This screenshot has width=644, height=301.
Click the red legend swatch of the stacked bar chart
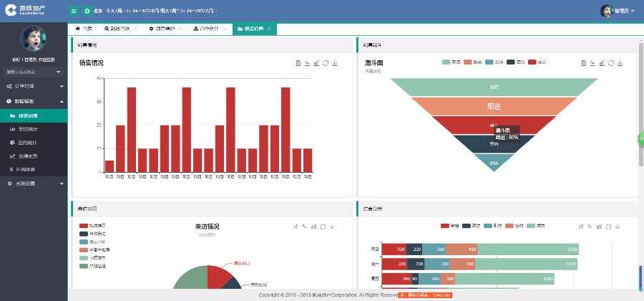445,226
